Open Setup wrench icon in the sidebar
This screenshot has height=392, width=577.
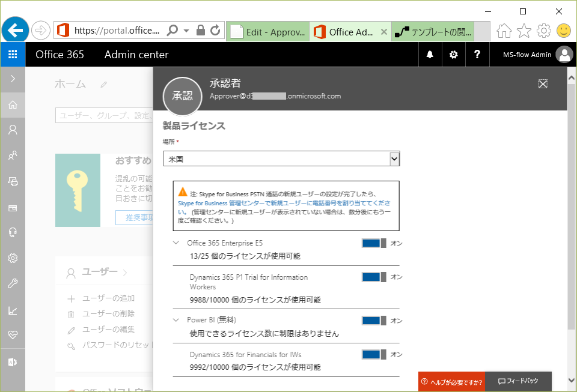pos(13,283)
